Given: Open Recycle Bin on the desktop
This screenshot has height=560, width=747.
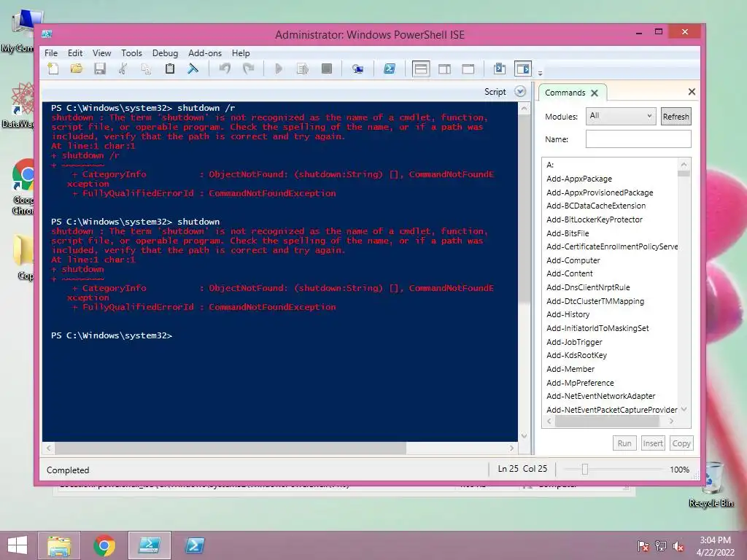Looking at the screenshot, I should pyautogui.click(x=711, y=485).
